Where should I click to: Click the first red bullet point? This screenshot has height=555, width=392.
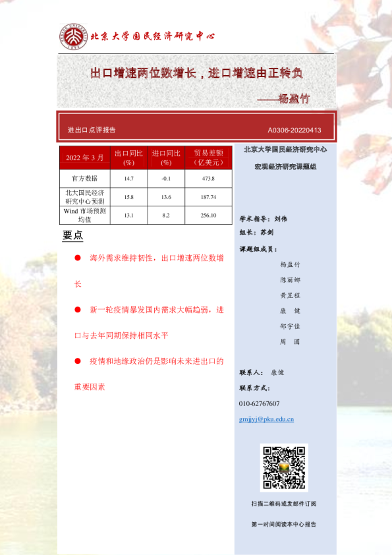[x=78, y=258]
